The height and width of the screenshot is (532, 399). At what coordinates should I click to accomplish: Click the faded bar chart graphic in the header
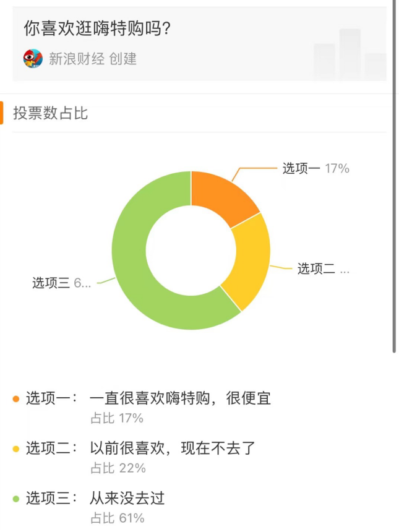click(x=350, y=54)
